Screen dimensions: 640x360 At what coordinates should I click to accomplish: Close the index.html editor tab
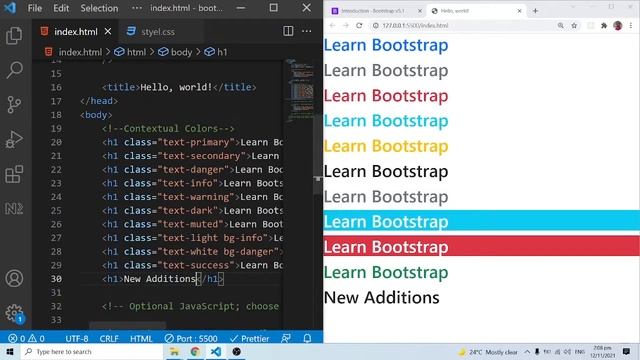tap(108, 31)
